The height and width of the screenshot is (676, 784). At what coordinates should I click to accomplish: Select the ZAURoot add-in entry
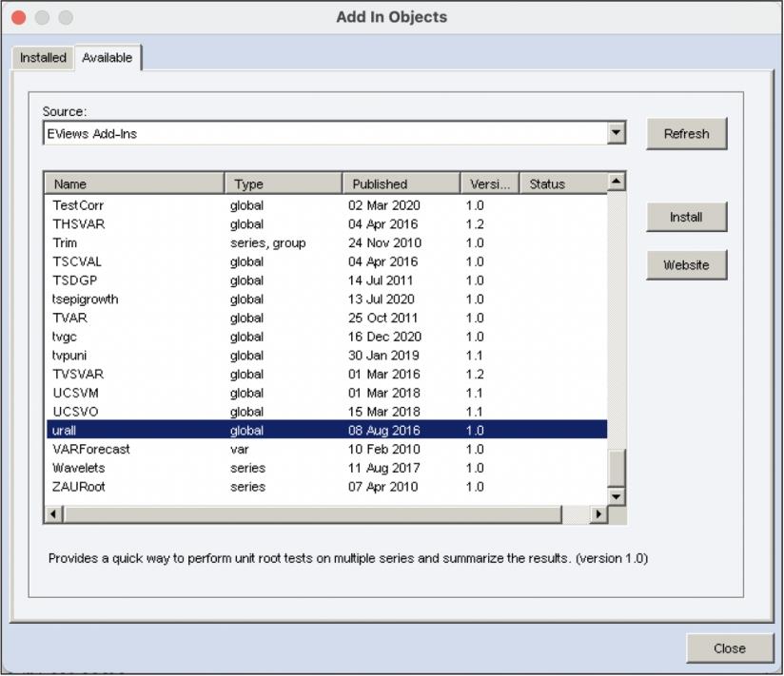click(79, 487)
